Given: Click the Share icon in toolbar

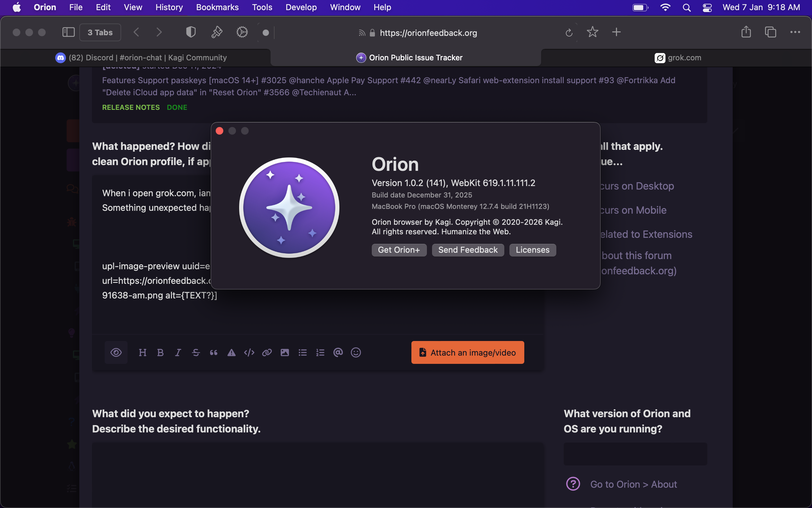Looking at the screenshot, I should pyautogui.click(x=746, y=32).
